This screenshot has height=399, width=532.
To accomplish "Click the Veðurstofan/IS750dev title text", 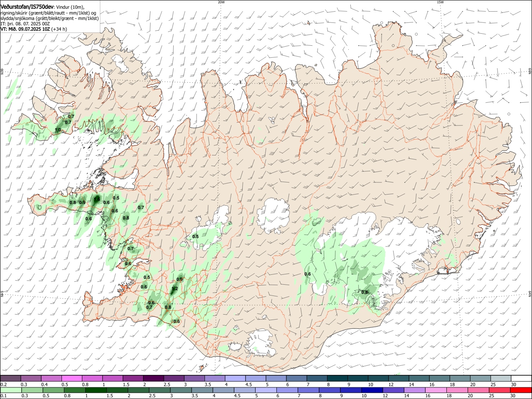I will (x=27, y=7).
